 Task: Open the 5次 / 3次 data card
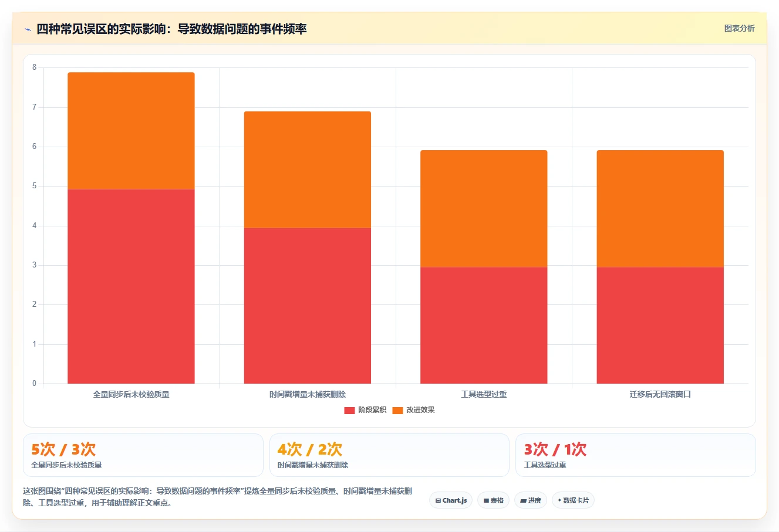pos(143,455)
